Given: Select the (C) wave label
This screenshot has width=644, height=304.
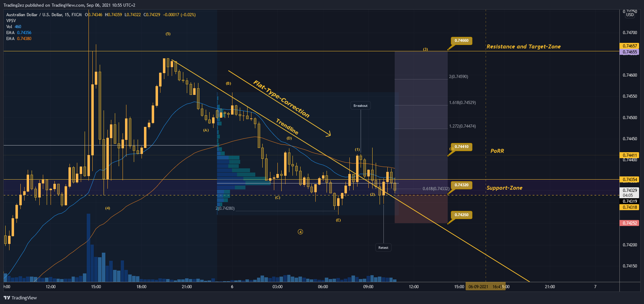Looking at the screenshot, I should click(277, 198).
